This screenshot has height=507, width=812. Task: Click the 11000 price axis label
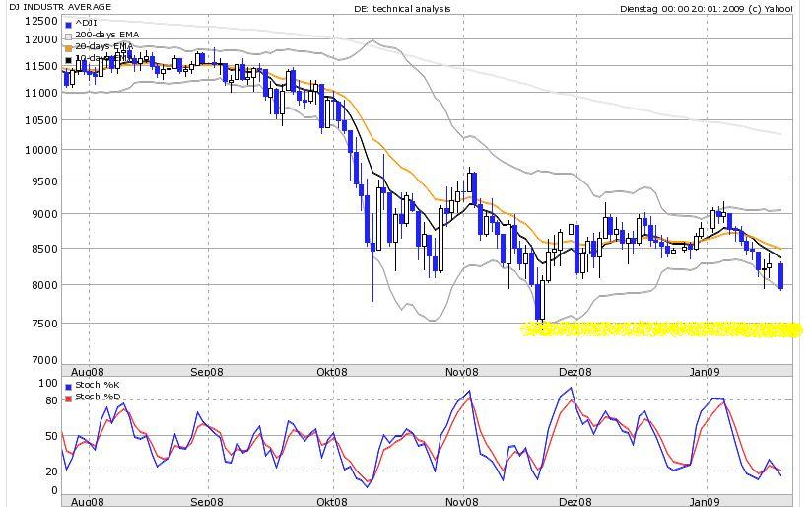41,93
